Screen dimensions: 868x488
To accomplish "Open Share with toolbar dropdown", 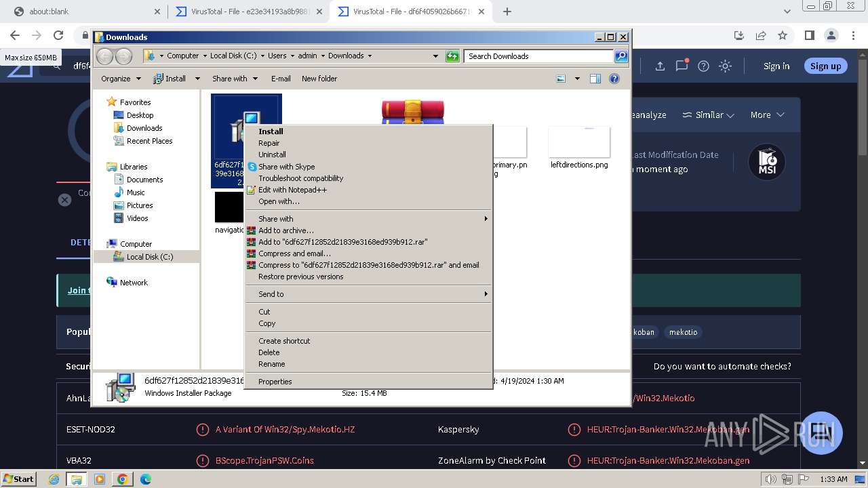I will pyautogui.click(x=235, y=79).
